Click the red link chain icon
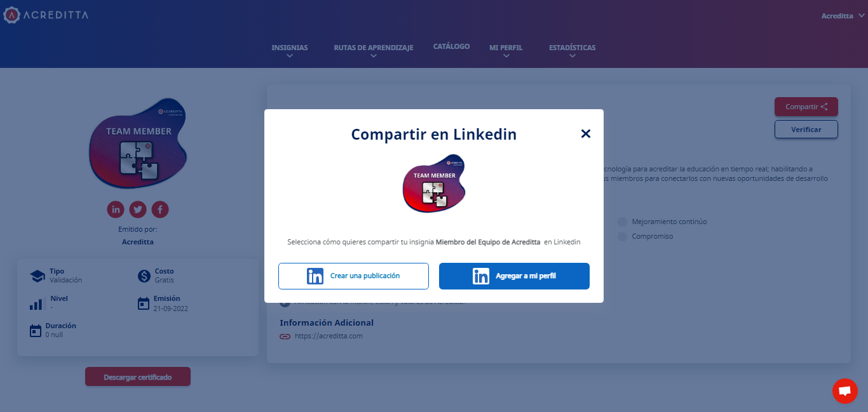 coord(285,336)
